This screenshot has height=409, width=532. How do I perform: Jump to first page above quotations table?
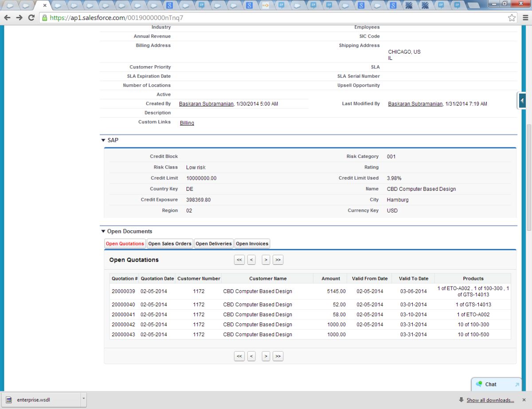pos(239,260)
